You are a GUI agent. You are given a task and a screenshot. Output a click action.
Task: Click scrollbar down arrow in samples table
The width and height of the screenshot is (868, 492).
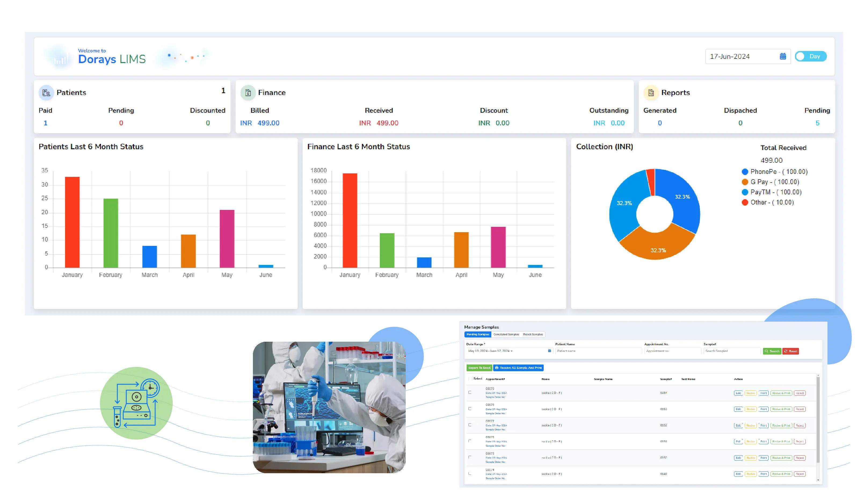(x=818, y=480)
